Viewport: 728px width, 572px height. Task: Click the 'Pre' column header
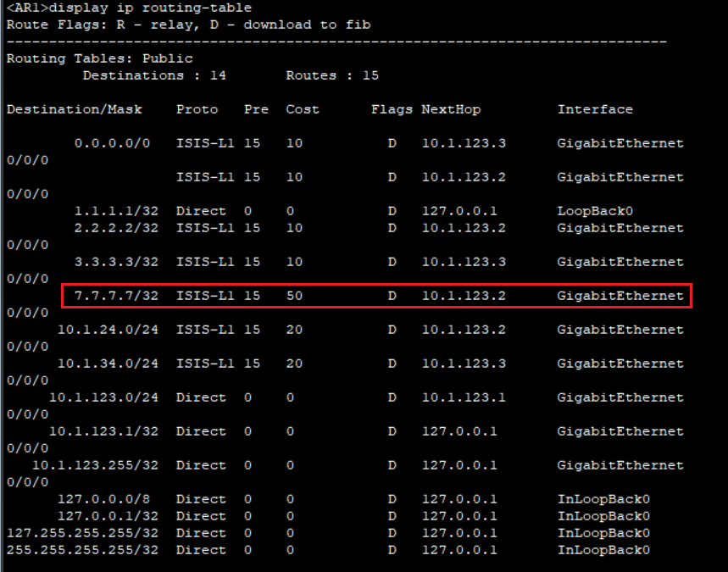click(256, 109)
